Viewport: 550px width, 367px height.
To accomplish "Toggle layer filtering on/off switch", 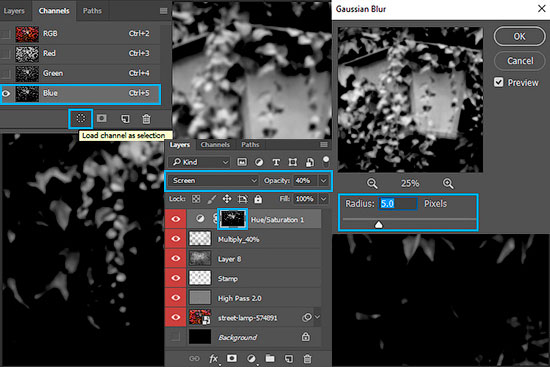I will 326,161.
